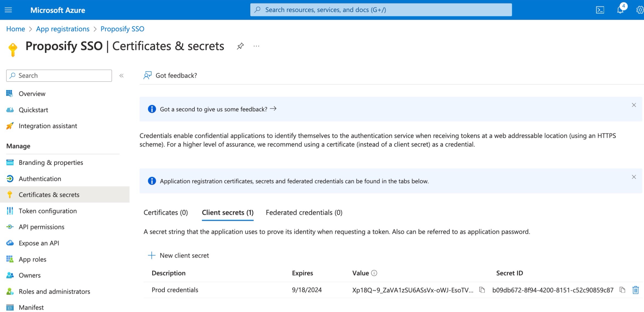The height and width of the screenshot is (312, 644).
Task: Open the Federated credentials (0) tab
Action: click(304, 213)
